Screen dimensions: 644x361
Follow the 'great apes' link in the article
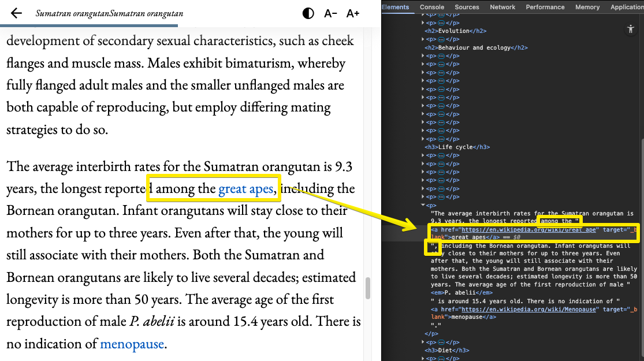(245, 189)
